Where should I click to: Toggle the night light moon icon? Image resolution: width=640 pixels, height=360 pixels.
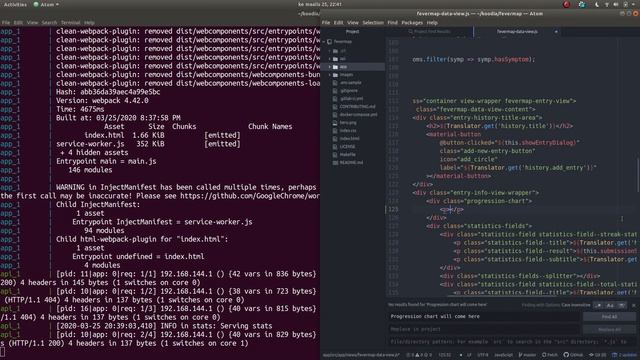click(x=597, y=4)
